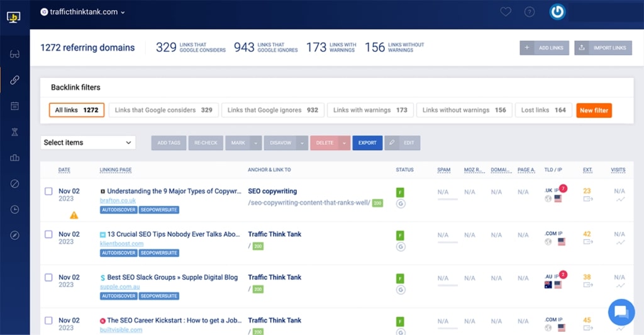Click the orange New filter button
This screenshot has width=644, height=335.
point(594,110)
